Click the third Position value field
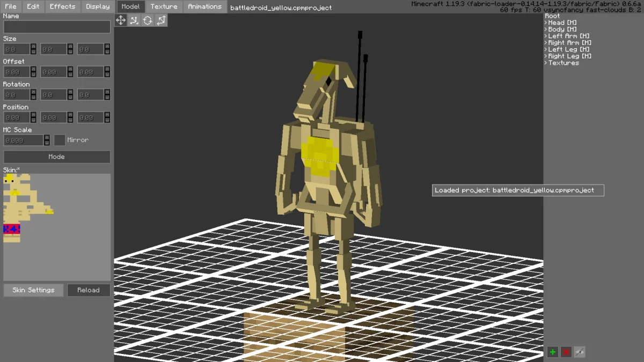 pos(91,117)
